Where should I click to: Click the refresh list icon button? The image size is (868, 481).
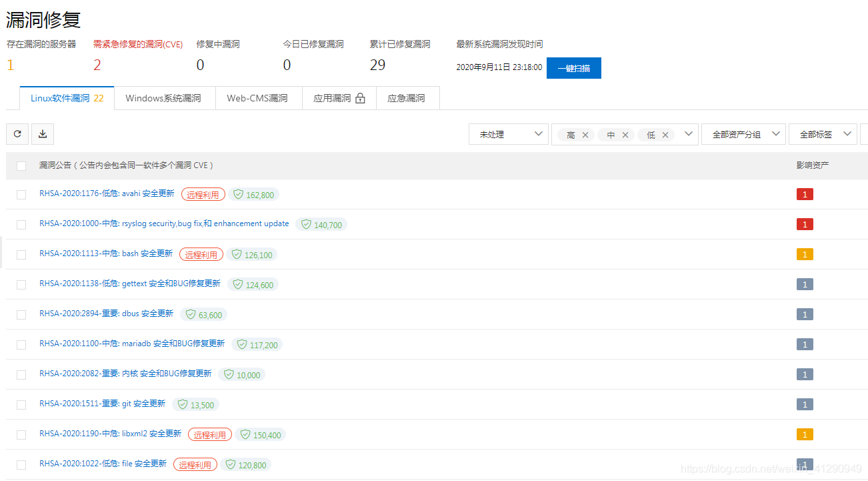coord(17,134)
